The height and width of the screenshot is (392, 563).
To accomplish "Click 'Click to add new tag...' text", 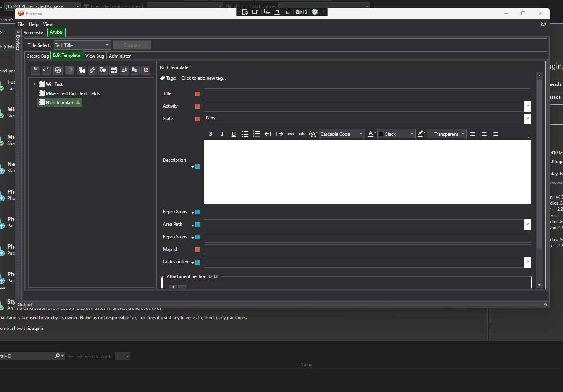I will 203,78.
